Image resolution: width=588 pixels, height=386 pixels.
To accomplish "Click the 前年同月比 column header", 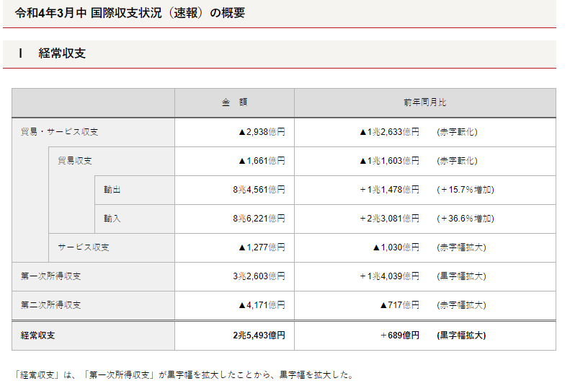I will coord(424,102).
